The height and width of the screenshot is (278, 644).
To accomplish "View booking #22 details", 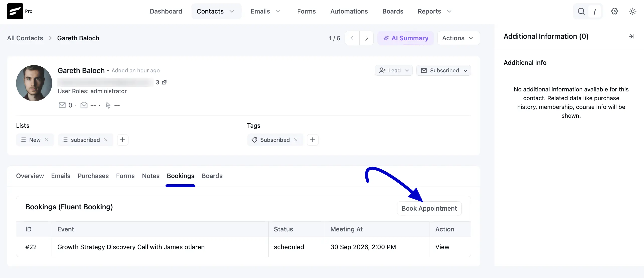I will pyautogui.click(x=442, y=247).
